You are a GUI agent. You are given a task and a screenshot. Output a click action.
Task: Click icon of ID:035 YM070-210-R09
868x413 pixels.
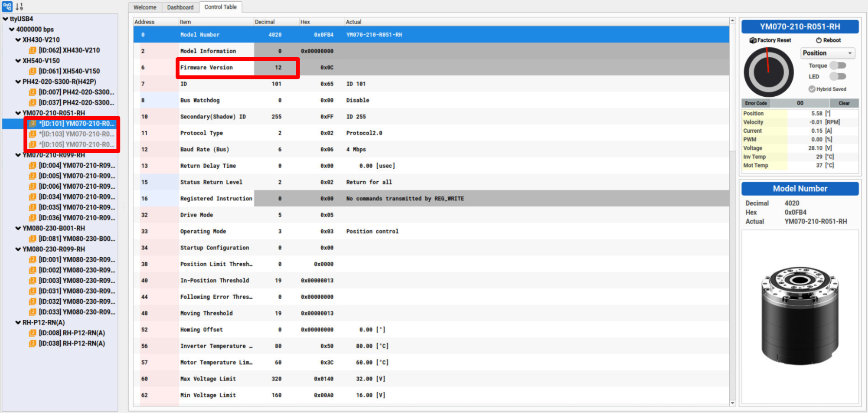(33, 207)
